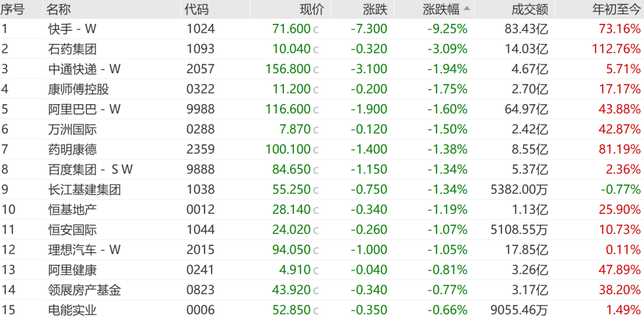Image resolution: width=644 pixels, height=318 pixels.
Task: Click 长江基建集团 price 55.250
Action: coord(291,189)
